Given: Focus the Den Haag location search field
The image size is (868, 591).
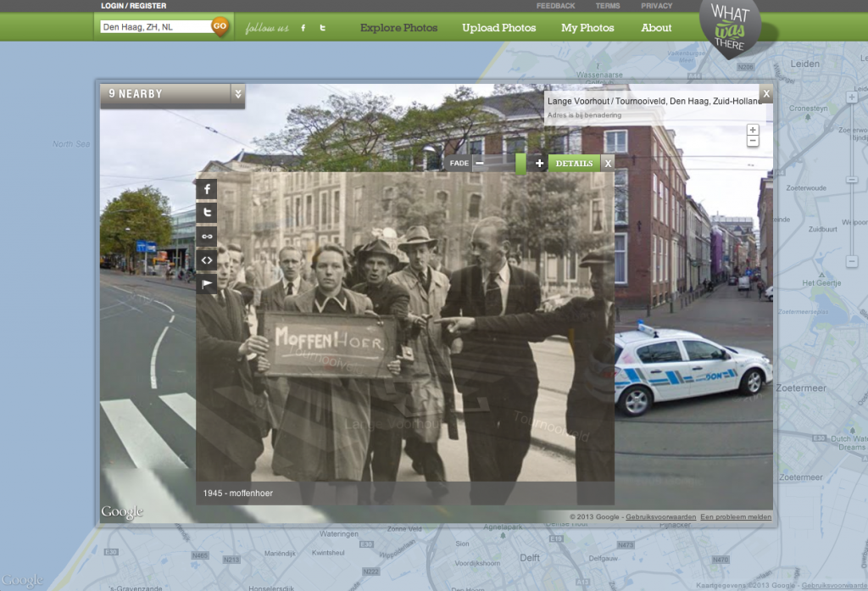Looking at the screenshot, I should [156, 26].
